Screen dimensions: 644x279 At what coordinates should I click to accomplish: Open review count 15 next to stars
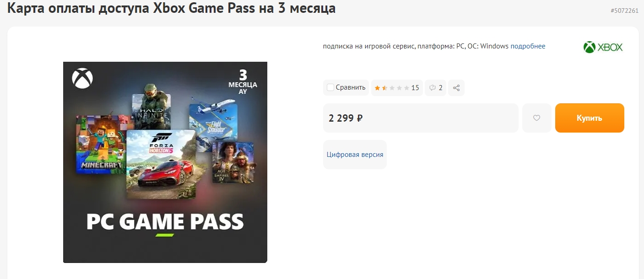point(415,88)
